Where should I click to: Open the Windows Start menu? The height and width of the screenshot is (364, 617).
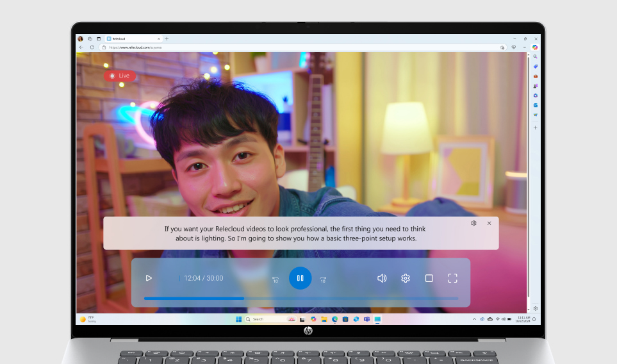click(238, 318)
